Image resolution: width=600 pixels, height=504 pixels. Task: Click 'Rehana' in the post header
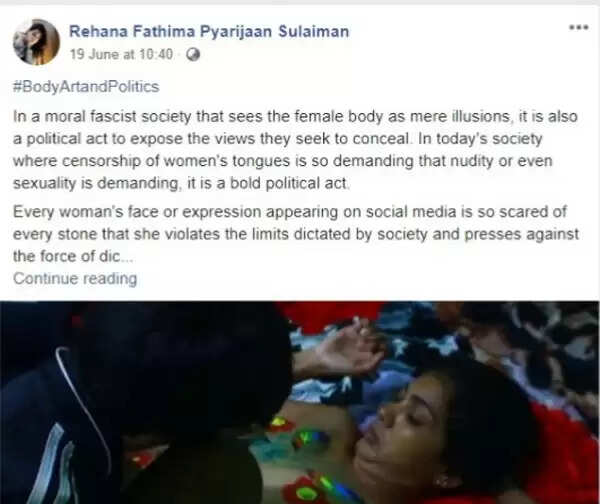tap(98, 31)
